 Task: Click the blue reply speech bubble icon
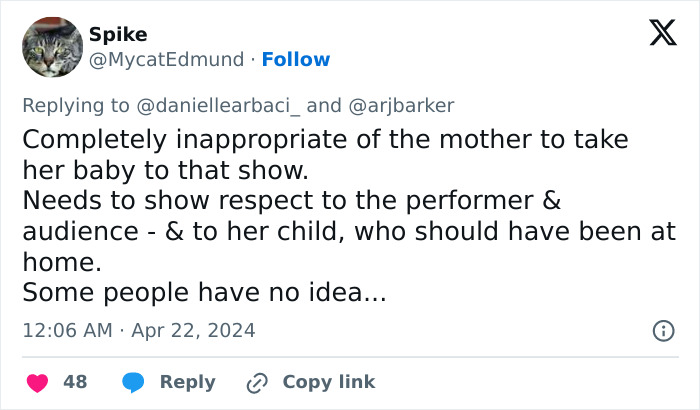[133, 382]
